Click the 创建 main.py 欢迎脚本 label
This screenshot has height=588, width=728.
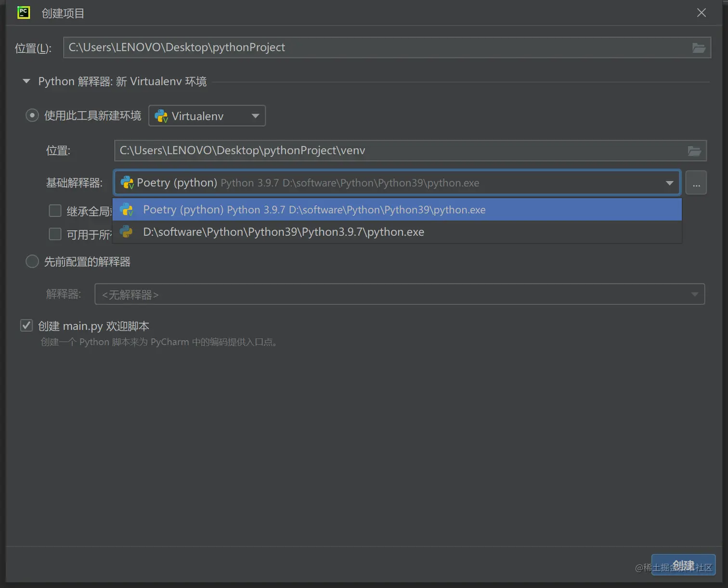tap(94, 326)
